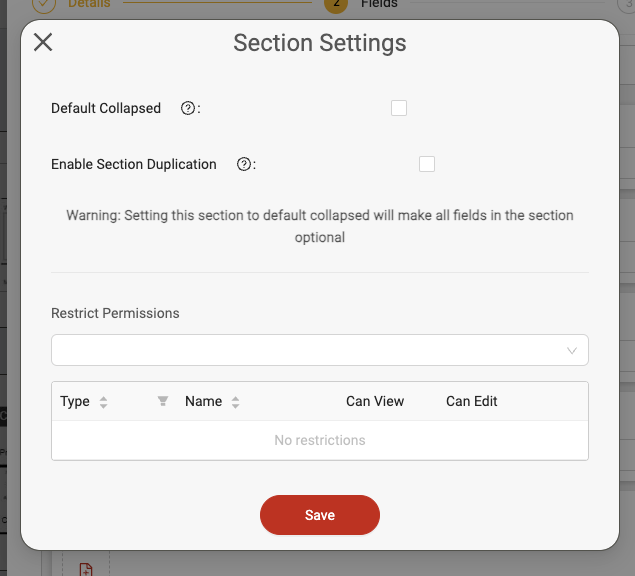Viewport: 635px width, 576px height.
Task: Open the Restrict Permissions dropdown
Action: tap(320, 350)
